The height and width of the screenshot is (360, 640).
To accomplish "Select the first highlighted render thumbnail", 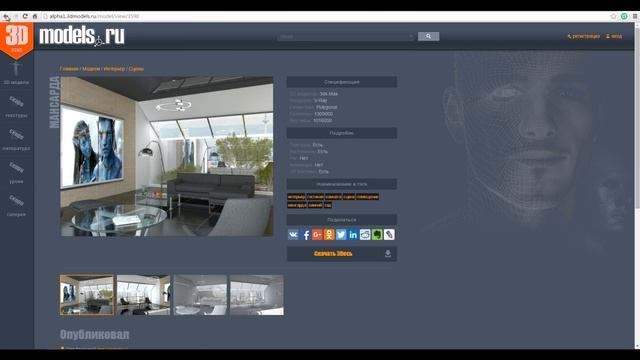I will tap(87, 295).
